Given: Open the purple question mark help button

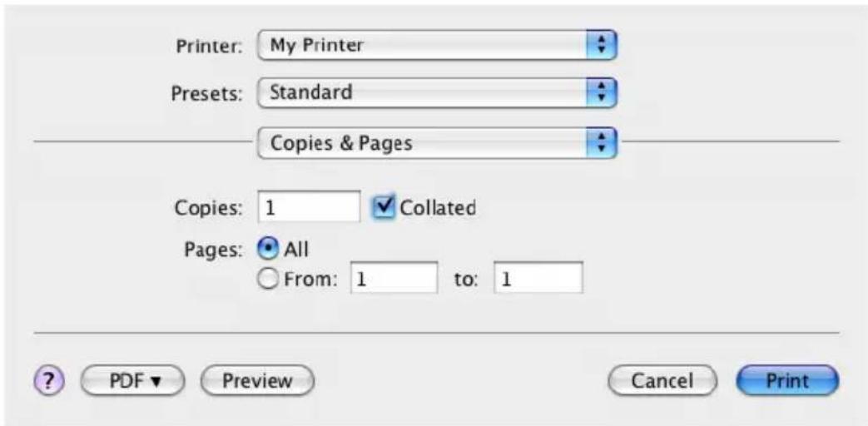Looking at the screenshot, I should (49, 380).
